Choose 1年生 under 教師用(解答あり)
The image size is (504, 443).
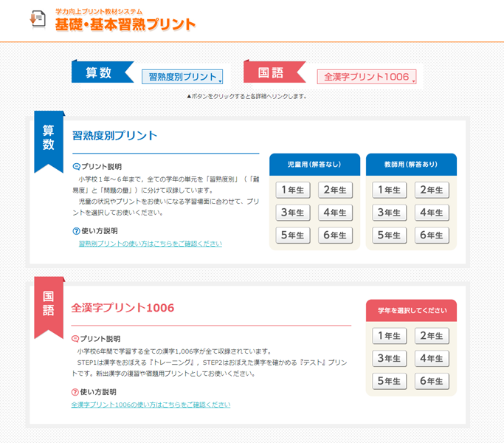click(x=389, y=190)
